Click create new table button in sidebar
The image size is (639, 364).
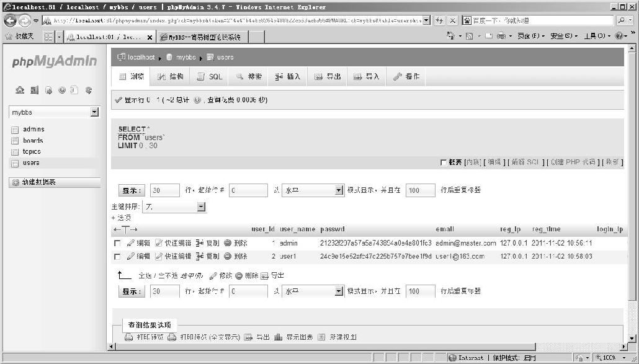55,182
